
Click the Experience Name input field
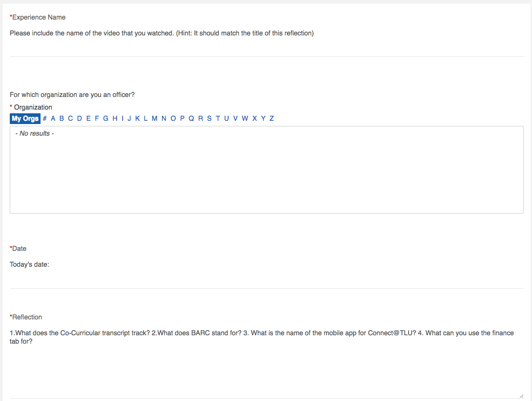pyautogui.click(x=266, y=48)
